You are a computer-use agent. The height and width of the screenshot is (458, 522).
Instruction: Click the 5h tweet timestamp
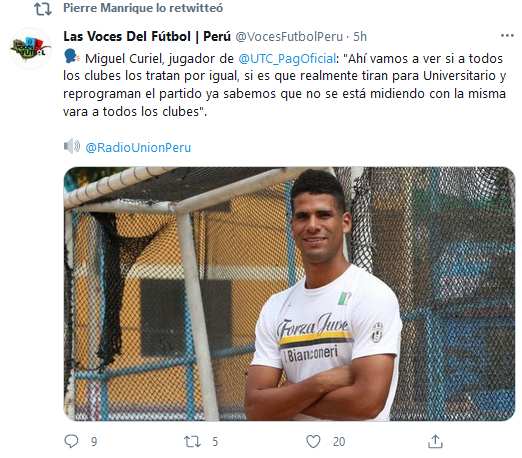coord(360,36)
